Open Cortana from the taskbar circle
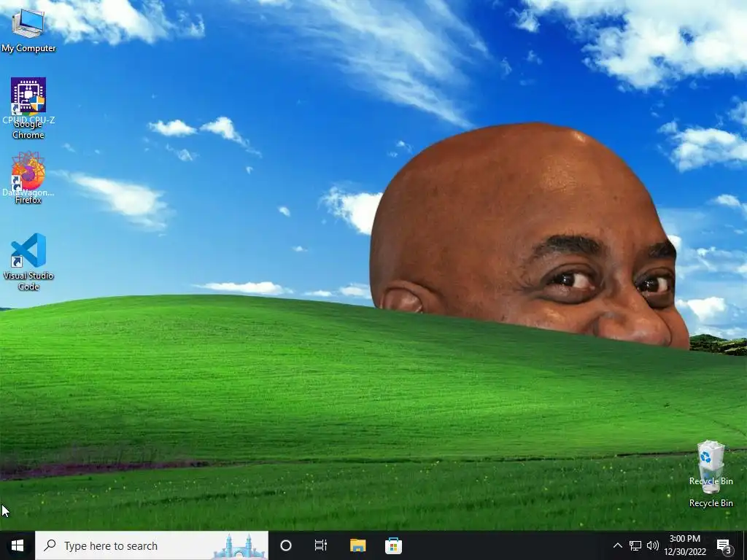 [x=286, y=545]
